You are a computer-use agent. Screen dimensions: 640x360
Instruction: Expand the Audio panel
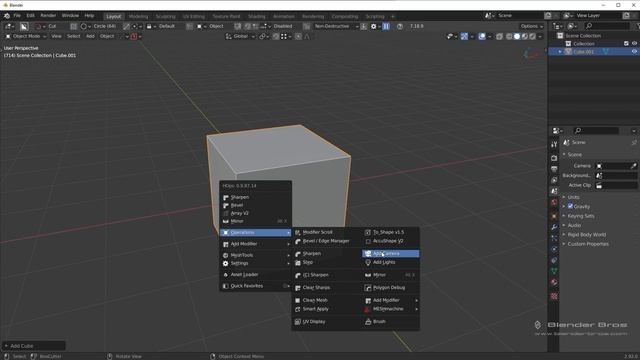(574, 225)
